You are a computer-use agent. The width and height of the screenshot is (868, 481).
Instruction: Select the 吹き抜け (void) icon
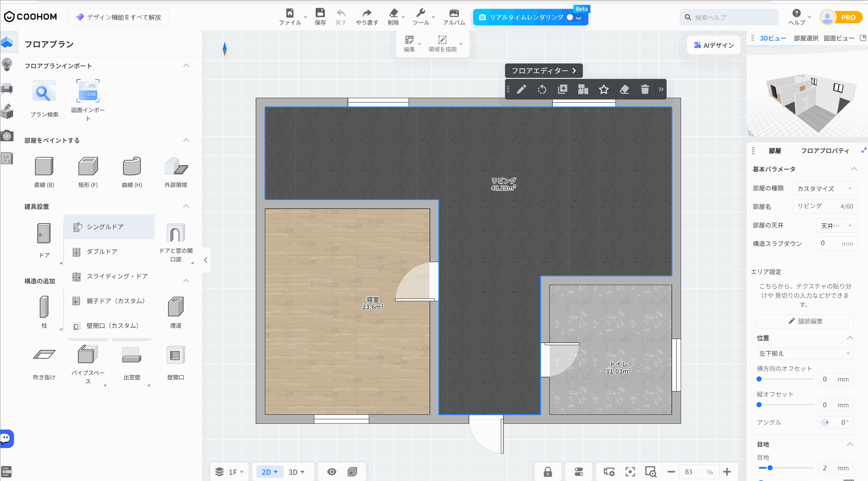pos(44,354)
